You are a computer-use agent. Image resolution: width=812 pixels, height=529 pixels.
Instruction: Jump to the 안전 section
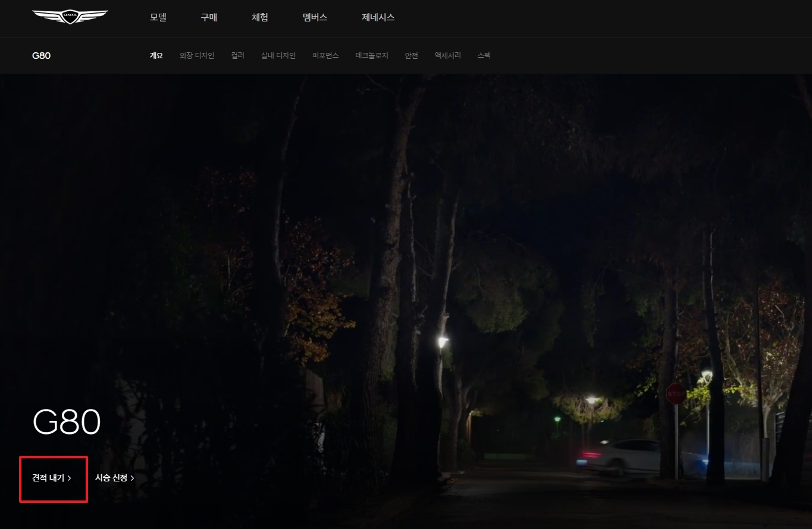(412, 55)
